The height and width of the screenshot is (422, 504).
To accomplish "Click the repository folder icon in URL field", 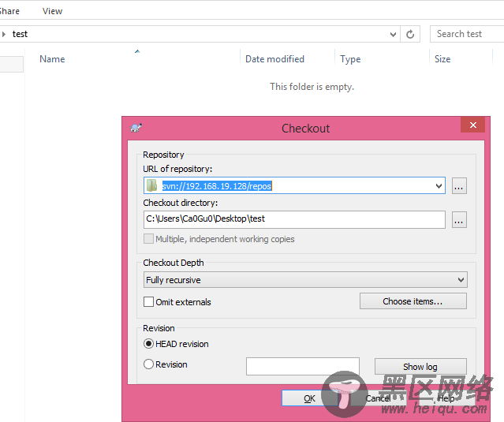I will tap(151, 185).
